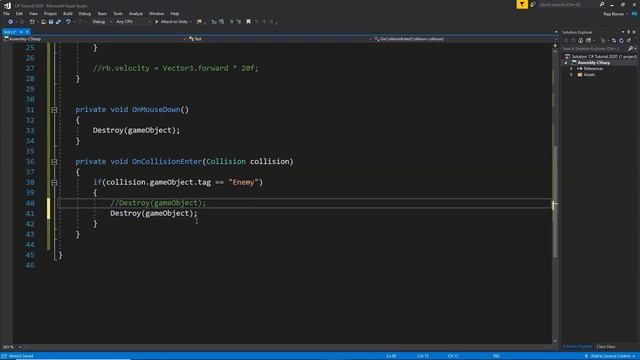Select the Assembly-CSharp project in Solution Explorer

593,63
